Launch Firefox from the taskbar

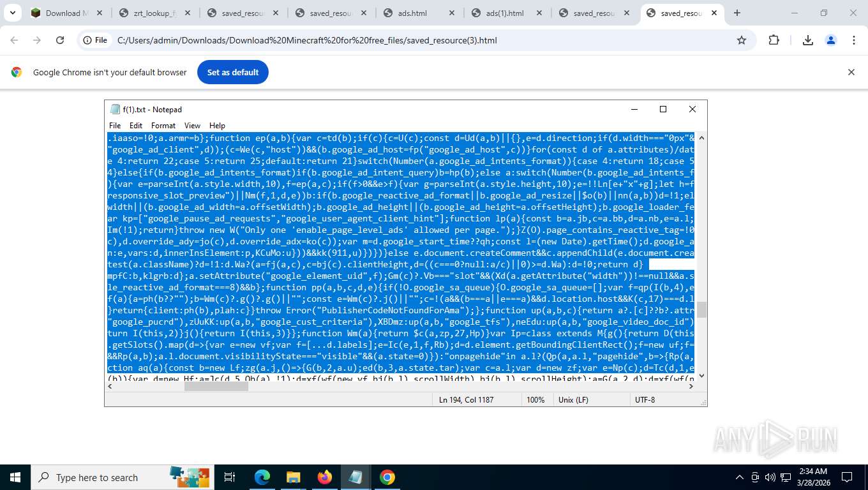324,477
